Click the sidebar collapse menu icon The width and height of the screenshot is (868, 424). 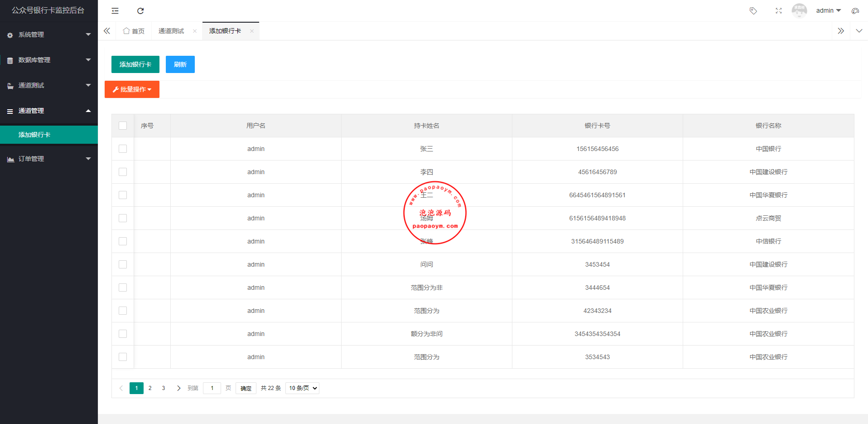(x=115, y=11)
